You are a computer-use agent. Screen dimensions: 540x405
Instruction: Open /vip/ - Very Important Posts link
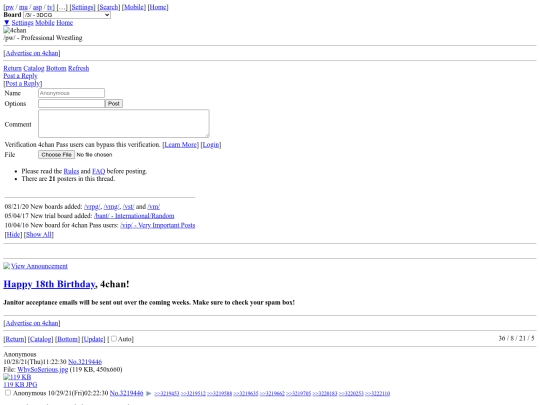point(158,225)
